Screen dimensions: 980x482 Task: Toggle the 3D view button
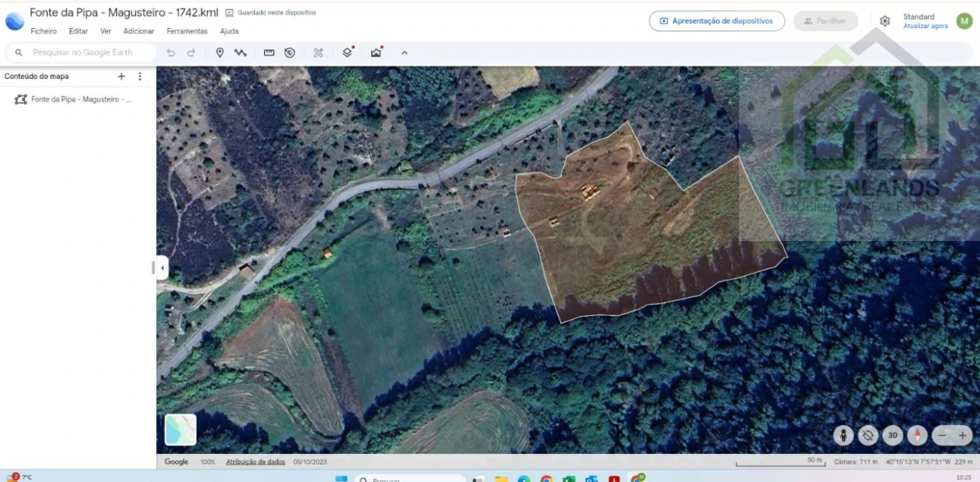(892, 435)
